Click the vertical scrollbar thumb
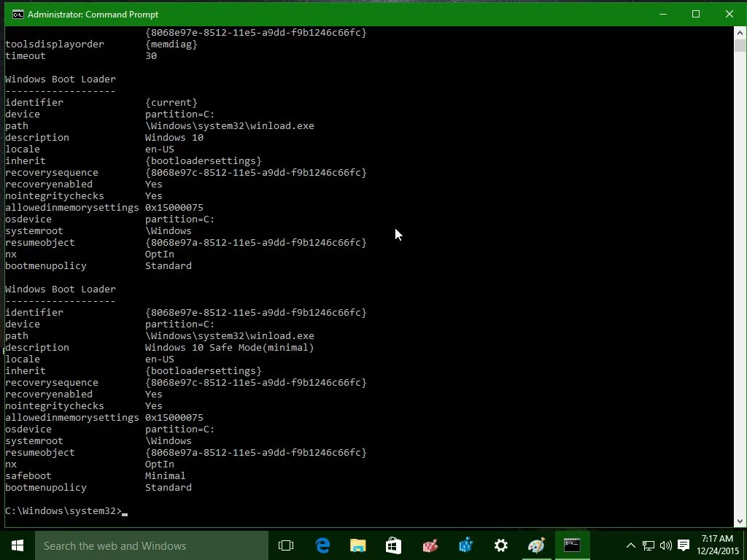The height and width of the screenshot is (560, 747). tap(740, 46)
